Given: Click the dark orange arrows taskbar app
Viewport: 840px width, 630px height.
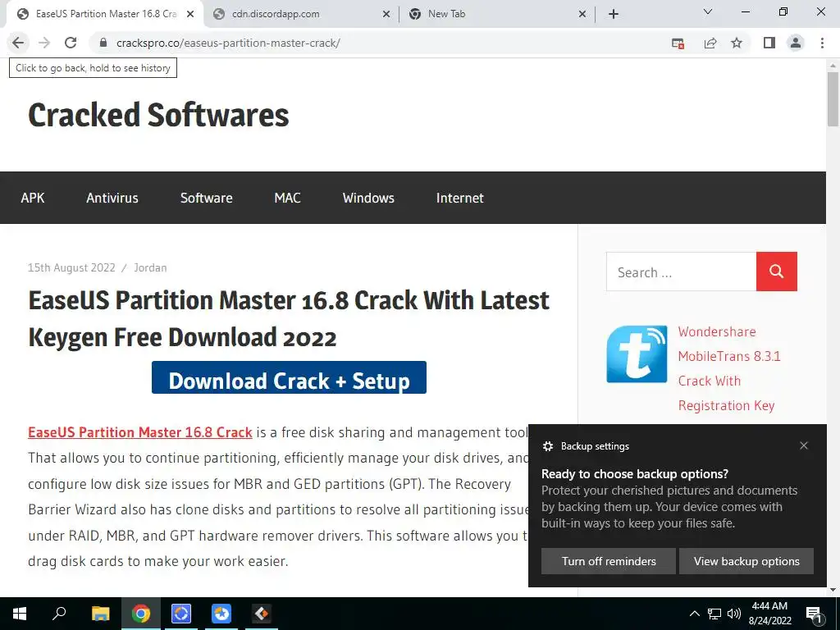Looking at the screenshot, I should [262, 614].
